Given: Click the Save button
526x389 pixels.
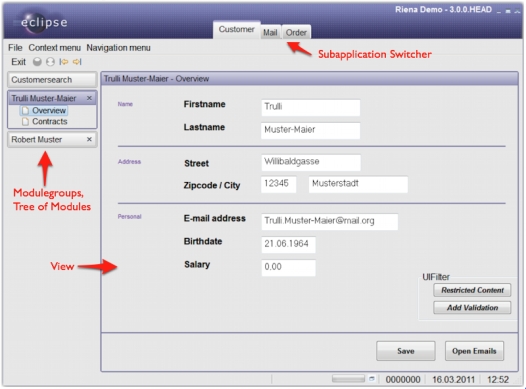Looking at the screenshot, I should [x=406, y=351].
